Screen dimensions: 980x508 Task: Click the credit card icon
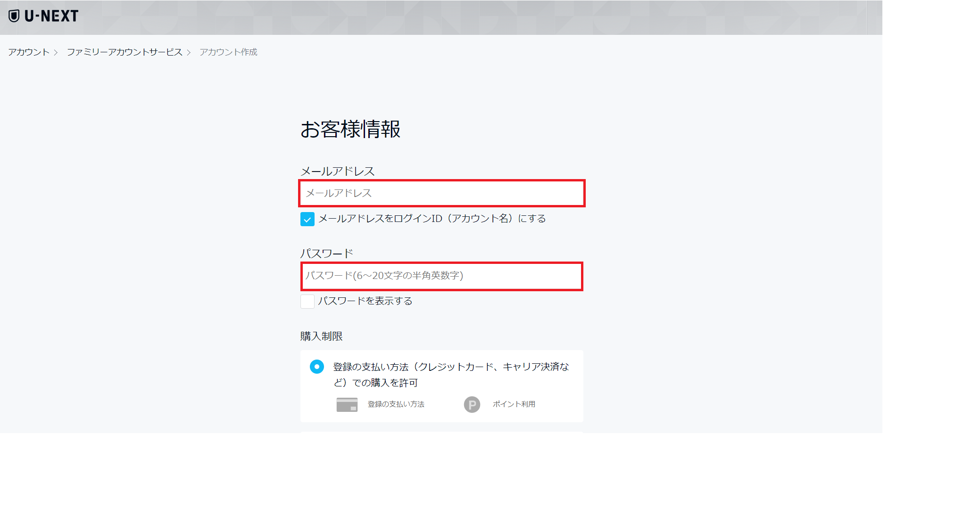click(347, 404)
